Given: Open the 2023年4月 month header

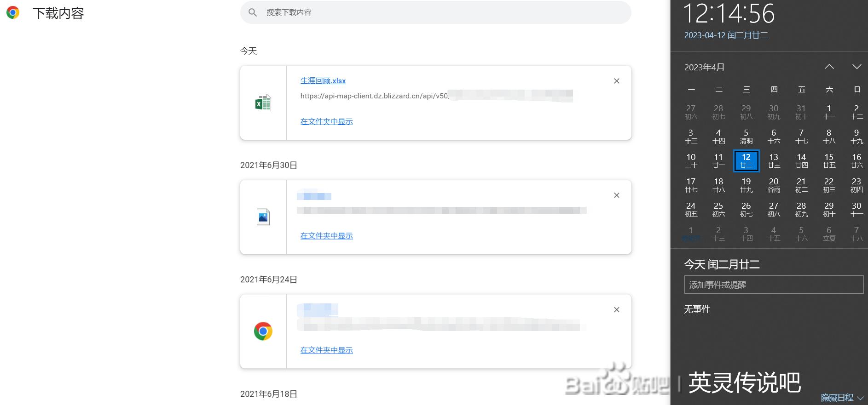Looking at the screenshot, I should [x=704, y=68].
